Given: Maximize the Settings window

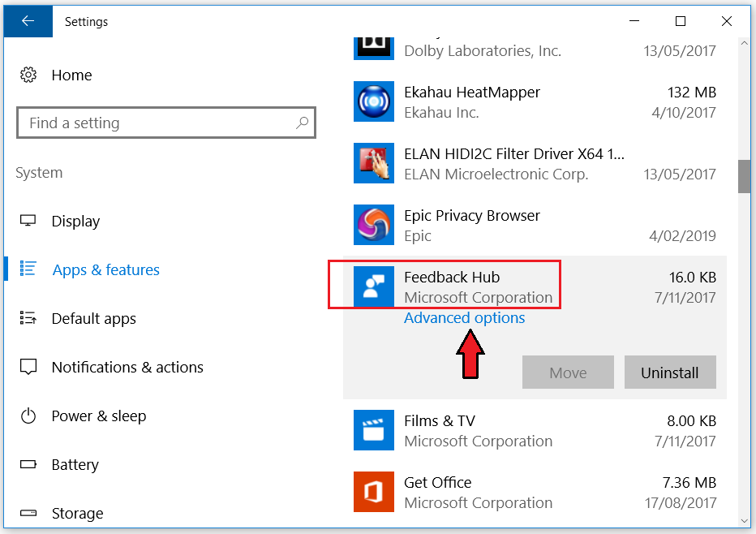Looking at the screenshot, I should click(x=681, y=21).
